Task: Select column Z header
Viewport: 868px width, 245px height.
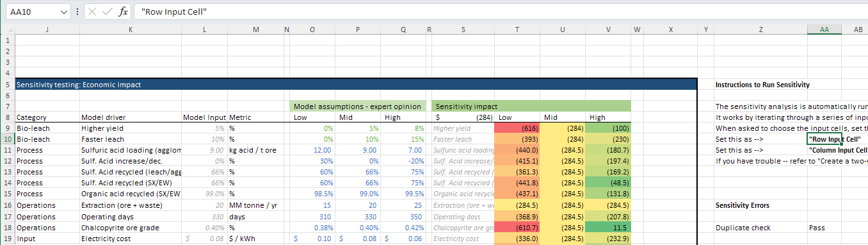Action: [x=760, y=30]
